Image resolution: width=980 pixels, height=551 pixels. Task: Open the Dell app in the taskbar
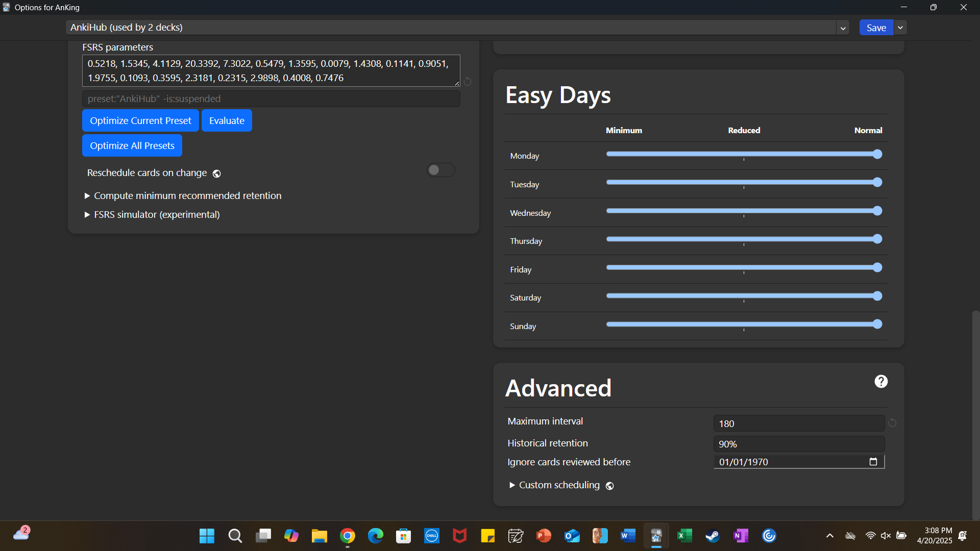click(x=432, y=536)
